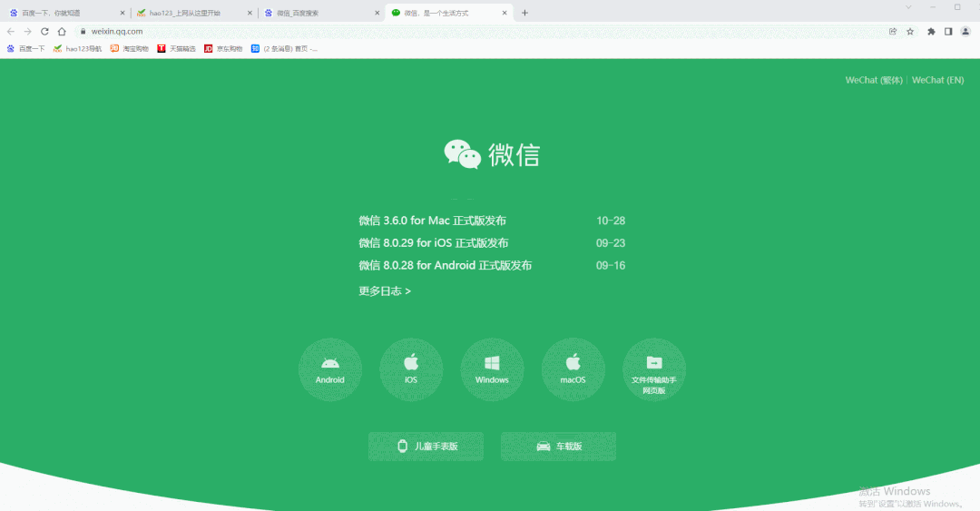980x511 pixels.
Task: Open the browser extensions puzzle icon
Action: [x=931, y=31]
